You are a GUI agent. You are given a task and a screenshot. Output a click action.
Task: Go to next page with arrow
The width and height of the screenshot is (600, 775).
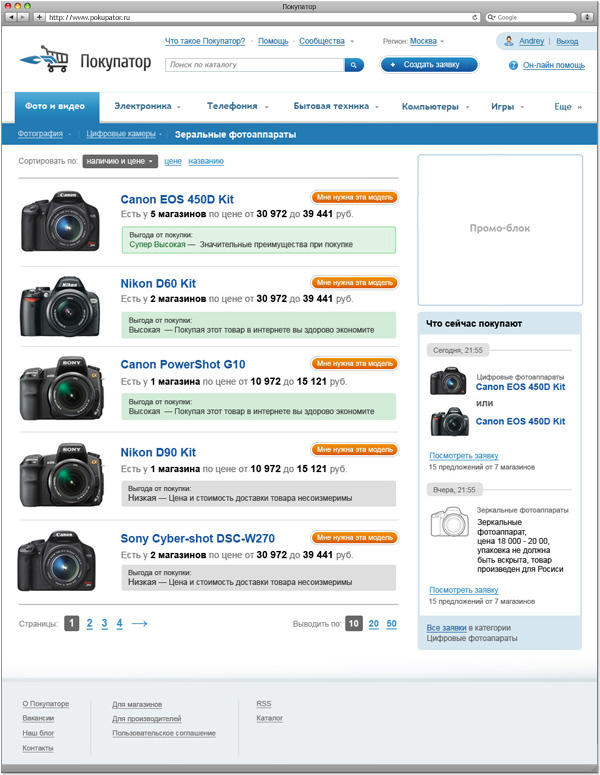click(x=139, y=624)
